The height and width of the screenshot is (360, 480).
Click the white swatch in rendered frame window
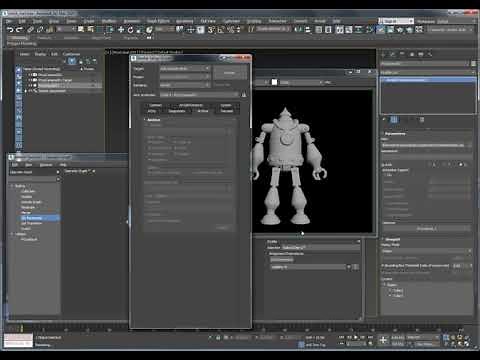coord(274,82)
